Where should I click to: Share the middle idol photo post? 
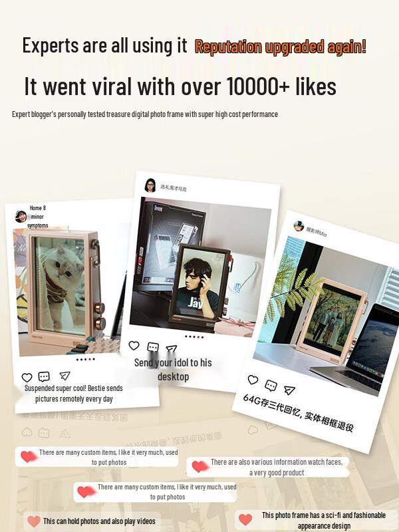pyautogui.click(x=172, y=348)
